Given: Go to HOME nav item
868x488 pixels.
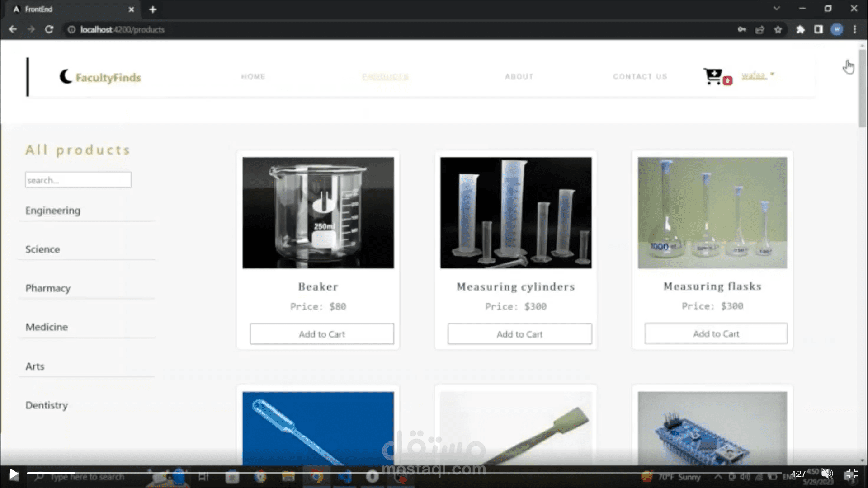Looking at the screenshot, I should [x=253, y=76].
